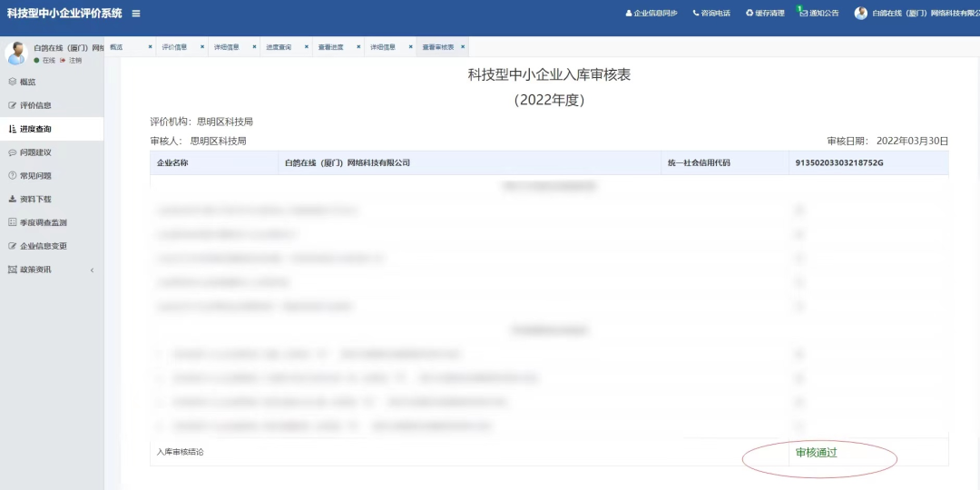The height and width of the screenshot is (490, 980).
Task: Open 通知公告 notifications with badge
Action: [803, 14]
